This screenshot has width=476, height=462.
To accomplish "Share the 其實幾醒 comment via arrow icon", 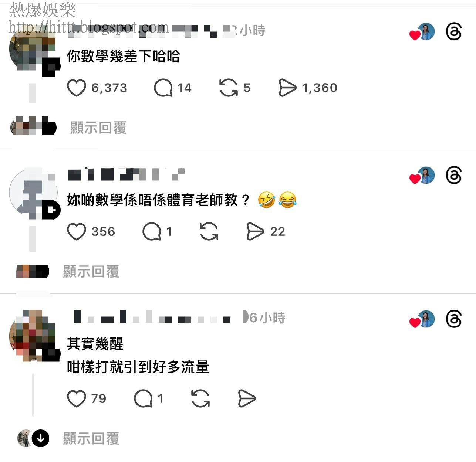I will [x=247, y=399].
